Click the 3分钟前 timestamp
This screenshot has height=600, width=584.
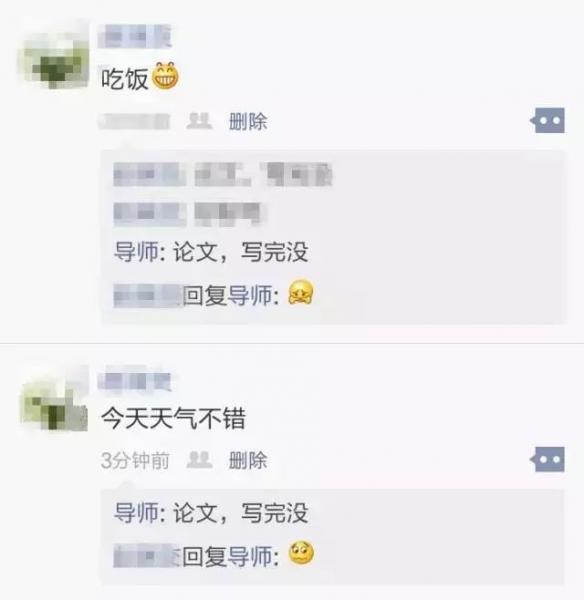(135, 460)
